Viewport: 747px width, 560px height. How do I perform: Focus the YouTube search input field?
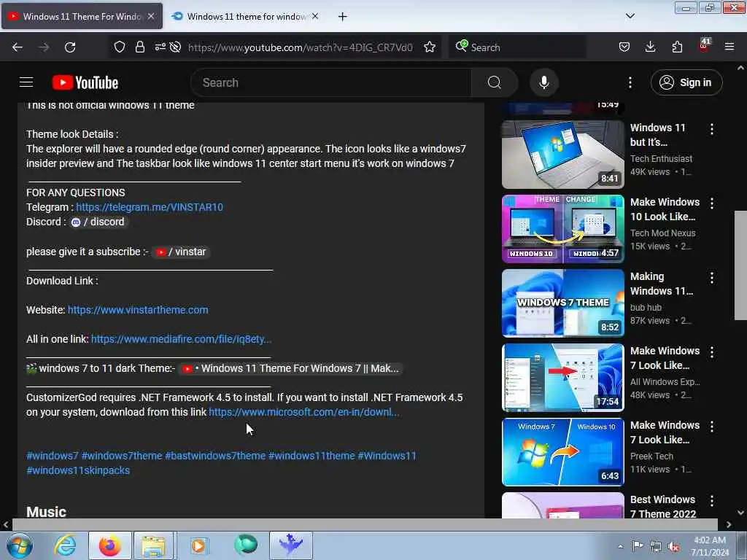pos(330,82)
